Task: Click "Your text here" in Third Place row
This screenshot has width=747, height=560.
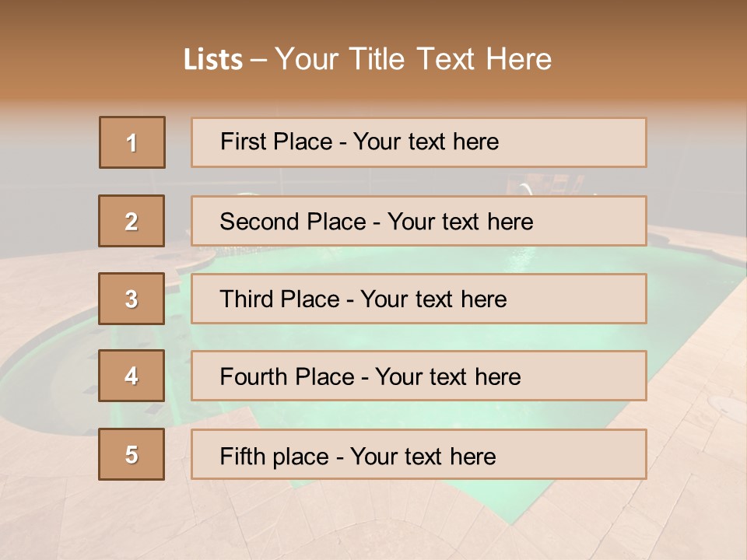Action: (433, 299)
